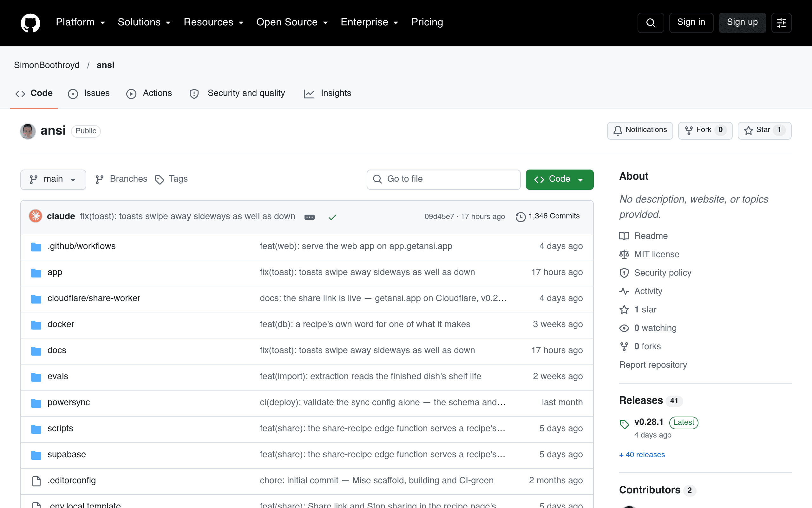Click the eye icon beside 0 watching
The image size is (812, 508).
point(624,328)
